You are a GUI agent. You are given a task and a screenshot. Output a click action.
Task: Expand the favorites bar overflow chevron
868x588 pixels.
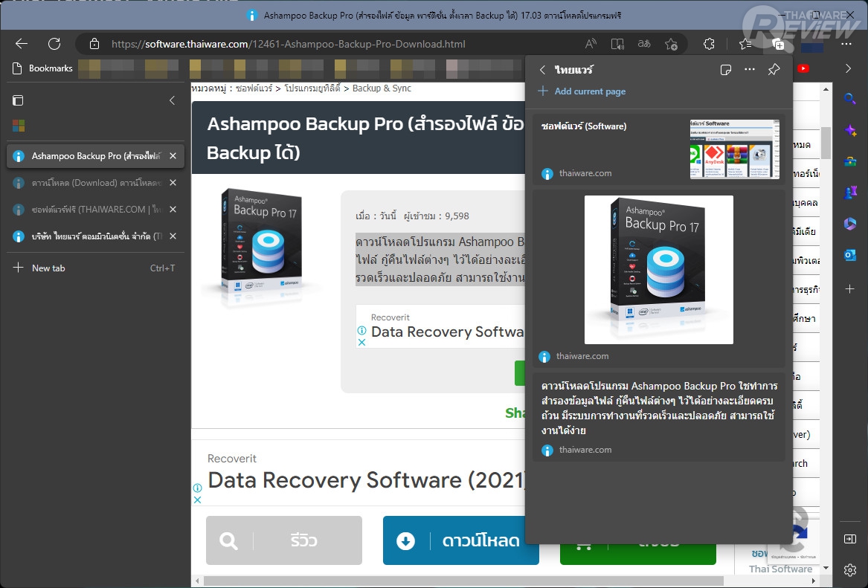coord(848,68)
